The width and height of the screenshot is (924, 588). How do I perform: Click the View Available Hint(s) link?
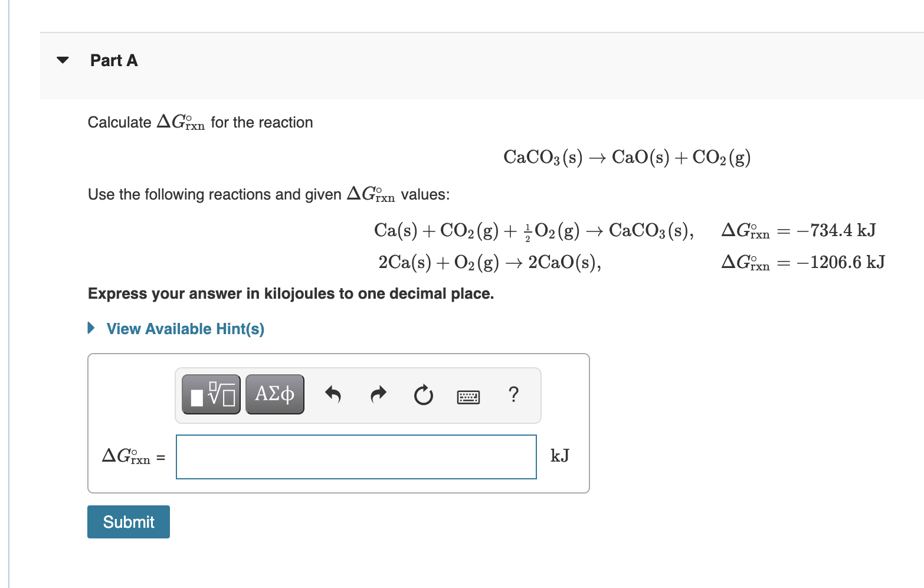(185, 329)
